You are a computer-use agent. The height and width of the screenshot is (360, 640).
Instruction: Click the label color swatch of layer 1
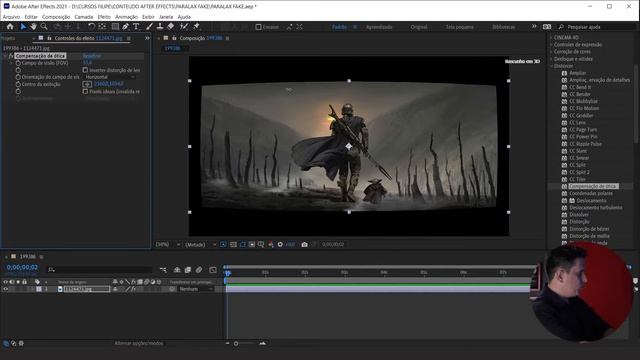pyautogui.click(x=39, y=289)
